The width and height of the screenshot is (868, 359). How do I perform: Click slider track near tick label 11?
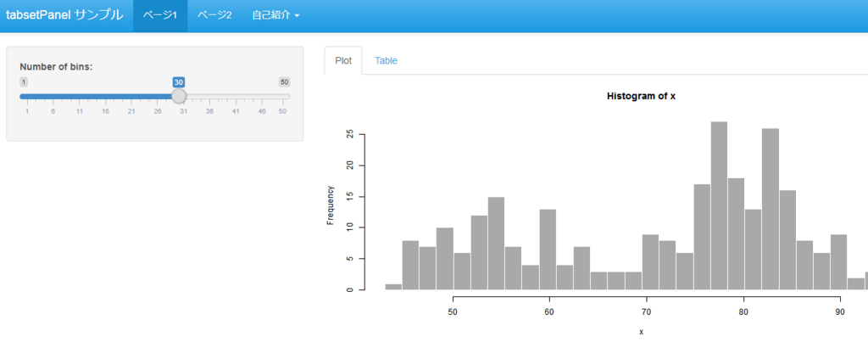pos(79,97)
